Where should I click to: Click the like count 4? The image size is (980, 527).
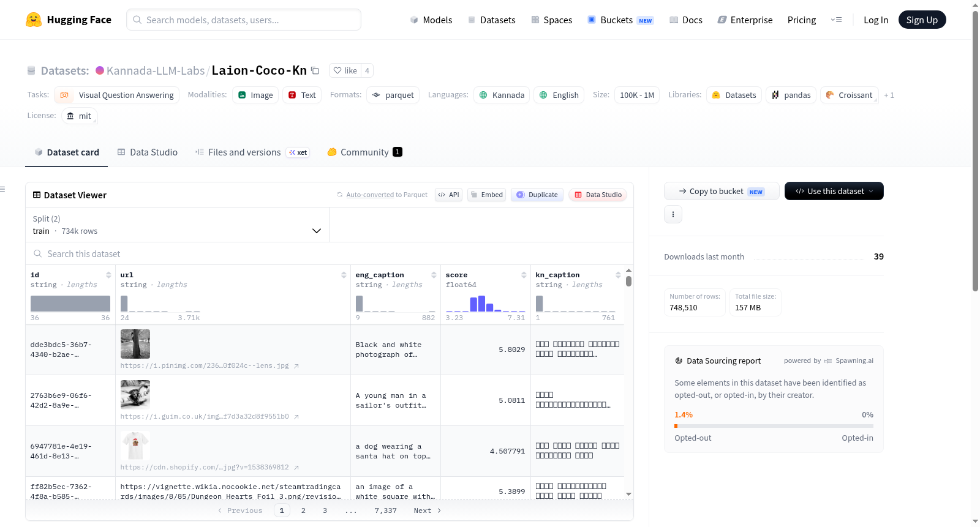coord(367,70)
